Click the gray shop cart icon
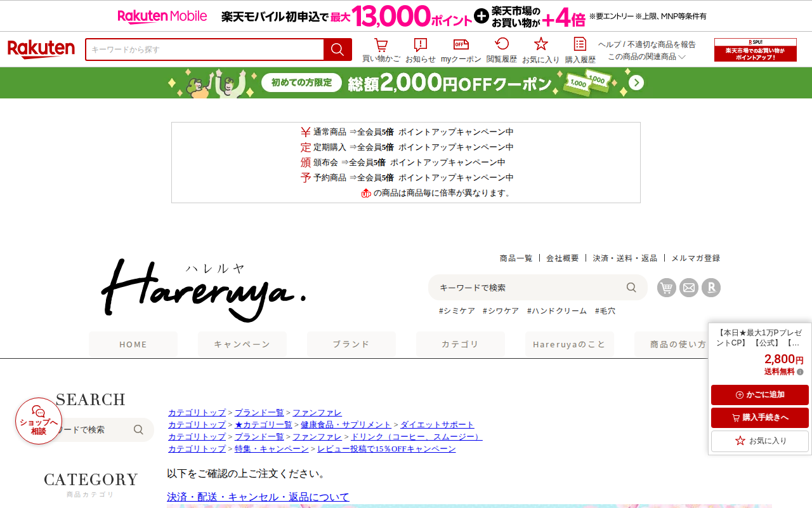 tap(667, 288)
